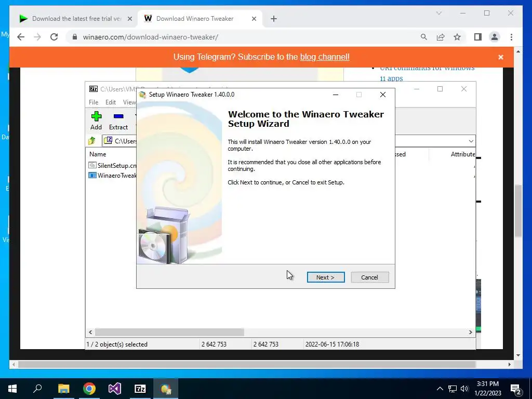This screenshot has width=532, height=399.
Task: Click the page's vertical scrollbar thumb
Action: [518, 210]
